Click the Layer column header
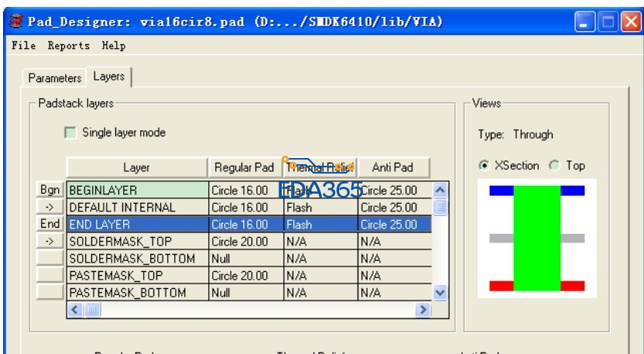This screenshot has height=354, width=644. pos(137,167)
